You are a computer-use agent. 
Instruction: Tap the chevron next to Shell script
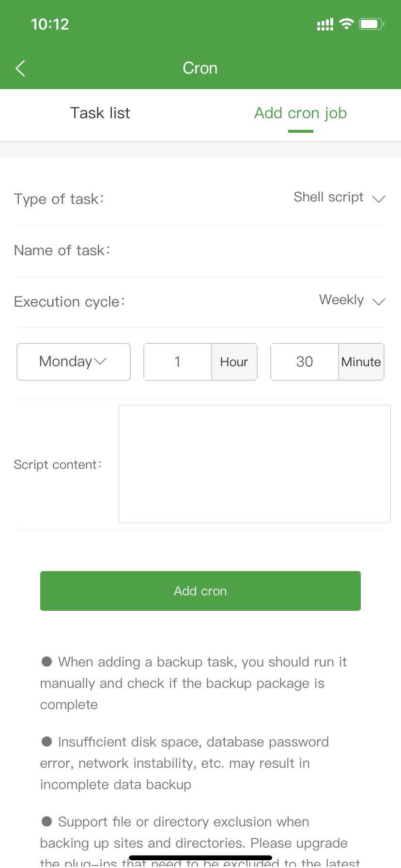tap(379, 199)
